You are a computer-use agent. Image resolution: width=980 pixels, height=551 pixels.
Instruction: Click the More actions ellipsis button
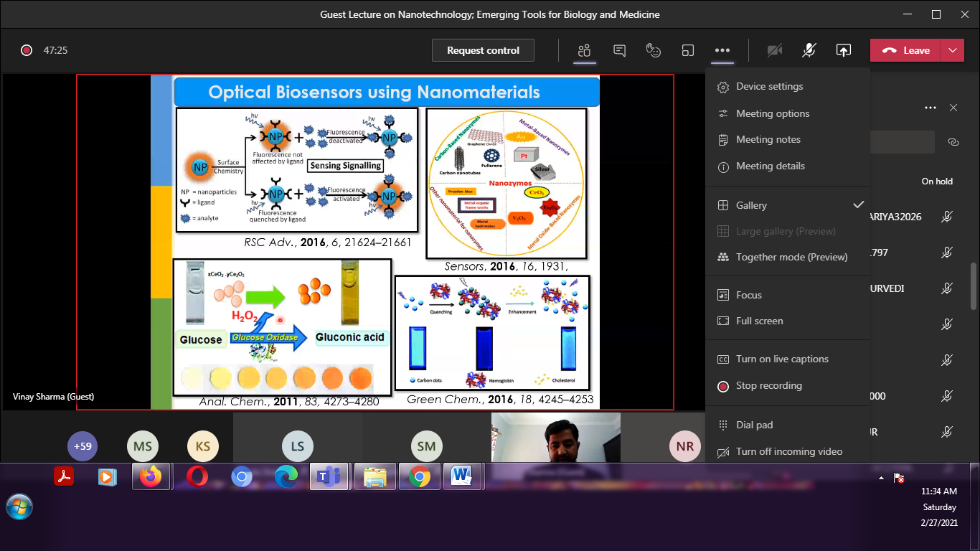[x=722, y=50]
